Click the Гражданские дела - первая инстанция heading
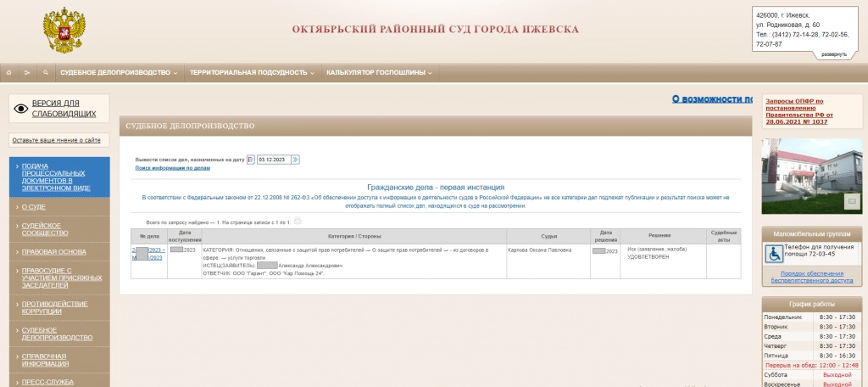Viewport: 868px width, 387px height. [436, 188]
